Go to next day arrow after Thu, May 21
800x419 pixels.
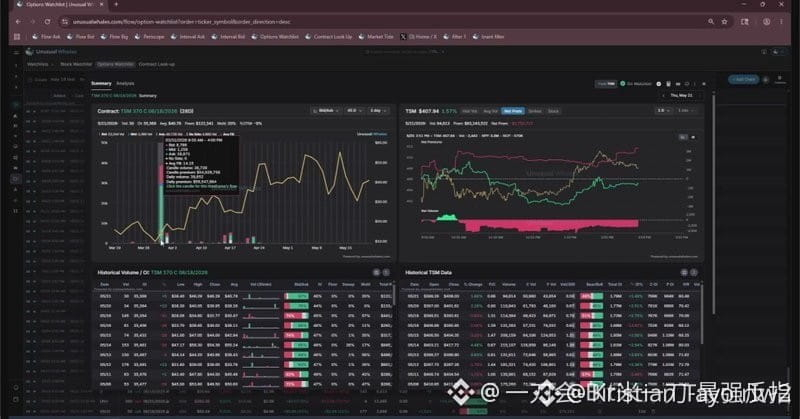point(699,95)
